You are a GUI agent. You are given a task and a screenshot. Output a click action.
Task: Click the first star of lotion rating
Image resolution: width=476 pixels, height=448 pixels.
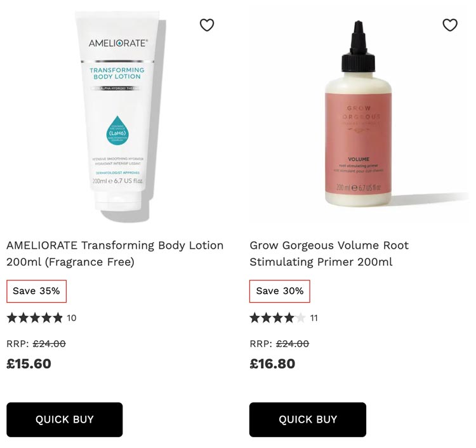coord(12,318)
